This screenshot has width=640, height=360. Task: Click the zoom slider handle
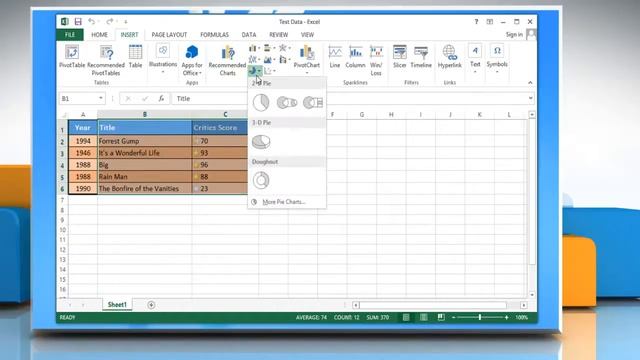[x=480, y=317]
